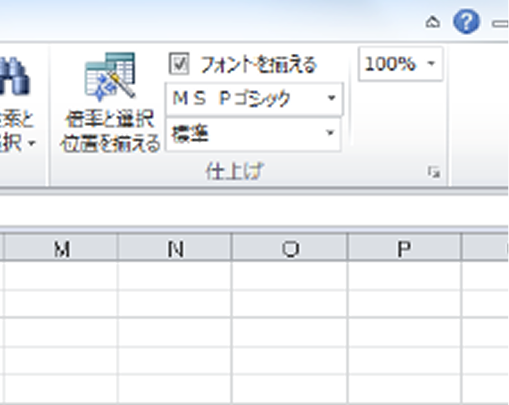Collapse the ribbon with the caret icon
The image size is (509, 405).
click(x=433, y=22)
